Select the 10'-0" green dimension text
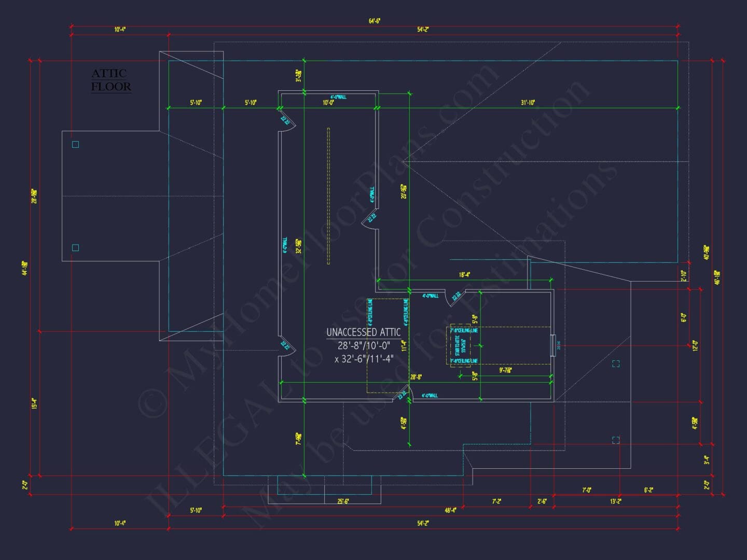This screenshot has width=747, height=560. [x=328, y=103]
